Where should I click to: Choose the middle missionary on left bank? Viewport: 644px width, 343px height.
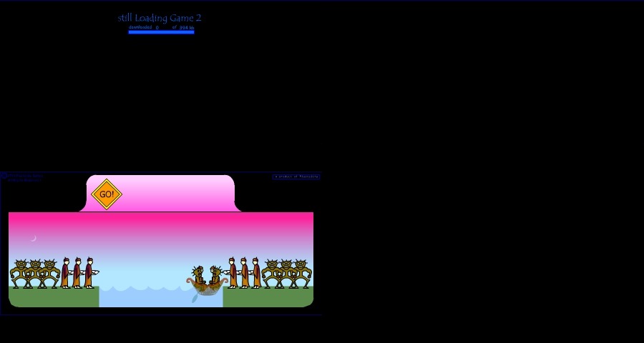click(x=77, y=273)
